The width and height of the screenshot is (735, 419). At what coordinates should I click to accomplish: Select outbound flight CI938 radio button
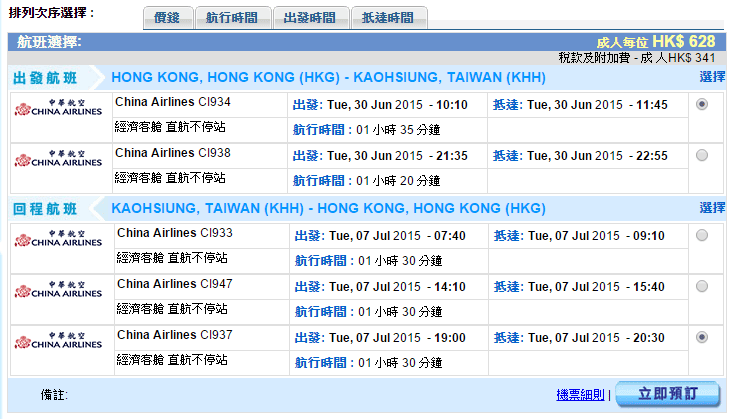pos(702,155)
